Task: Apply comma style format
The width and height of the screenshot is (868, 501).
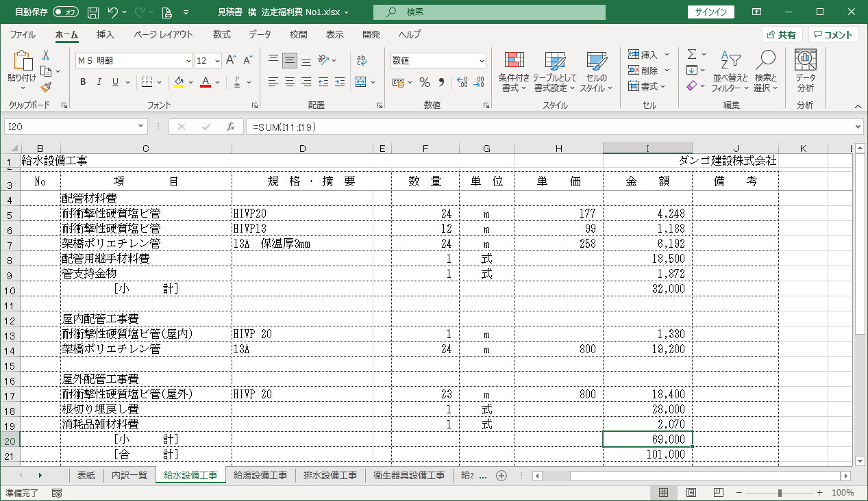Action: [441, 82]
